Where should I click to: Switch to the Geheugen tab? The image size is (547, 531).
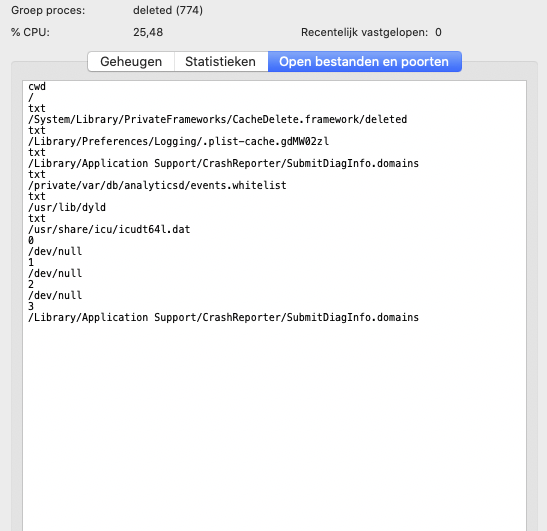pyautogui.click(x=131, y=61)
